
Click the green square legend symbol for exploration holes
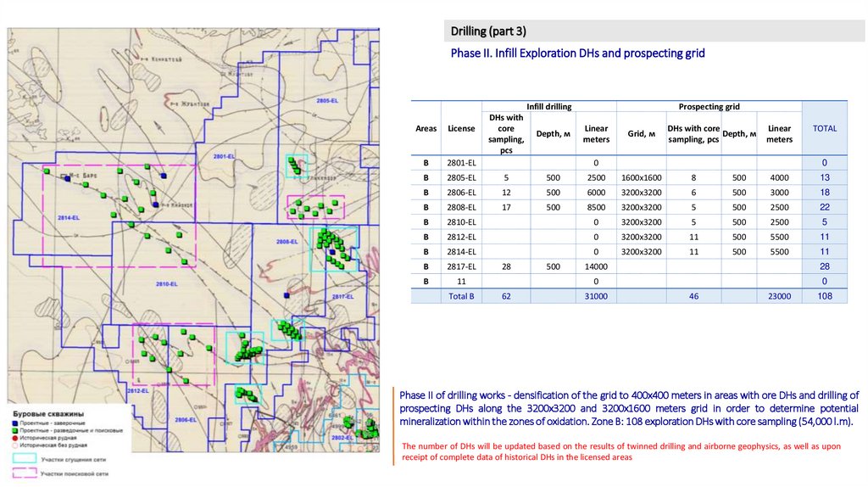(x=15, y=430)
